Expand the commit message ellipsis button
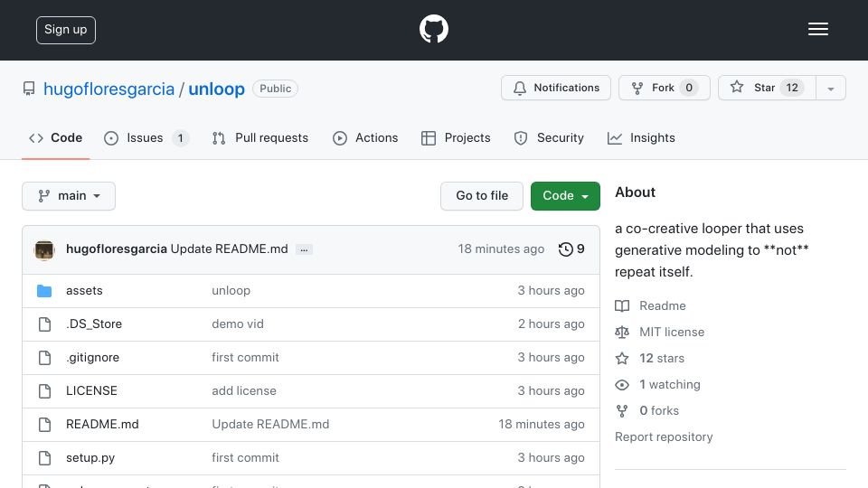The width and height of the screenshot is (868, 488). 304,249
